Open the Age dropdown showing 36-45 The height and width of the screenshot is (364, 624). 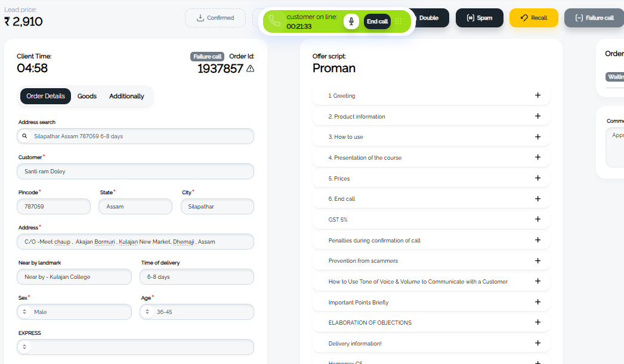[197, 312]
